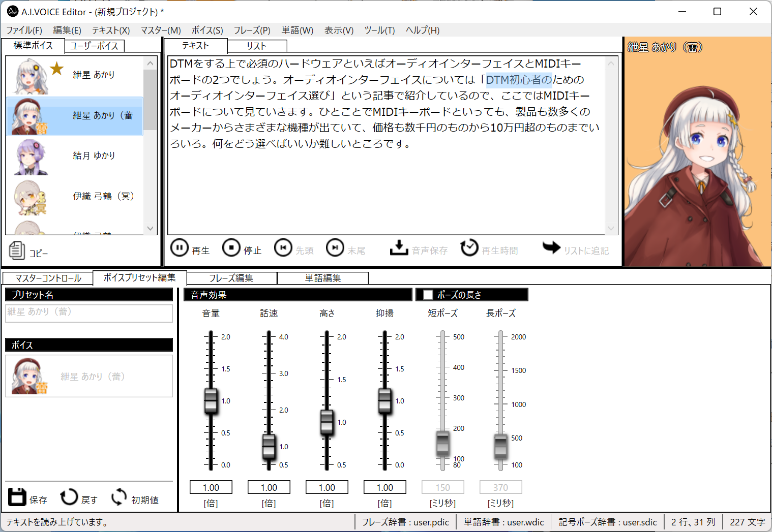Toggle the ポーズの長さ checkbox
Viewport: 772px width, 532px height.
tap(428, 295)
